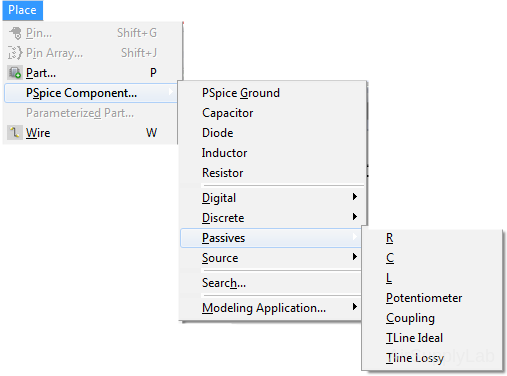Screen dimensions: 507x376
Task: Select C from Passives submenu
Action: click(432, 258)
